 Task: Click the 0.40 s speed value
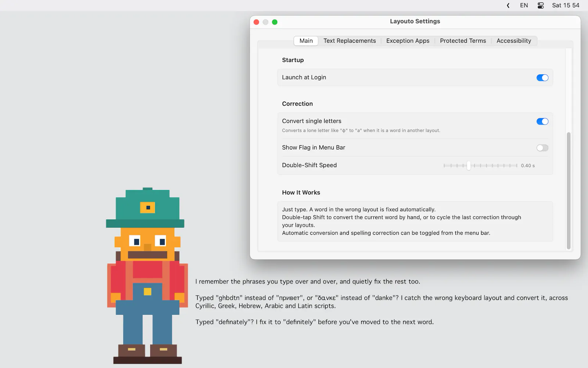(528, 166)
